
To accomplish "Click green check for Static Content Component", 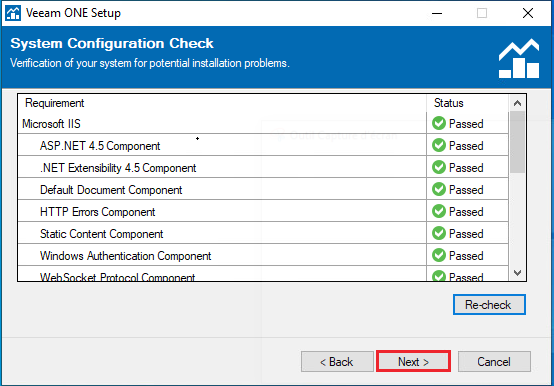I will click(439, 233).
